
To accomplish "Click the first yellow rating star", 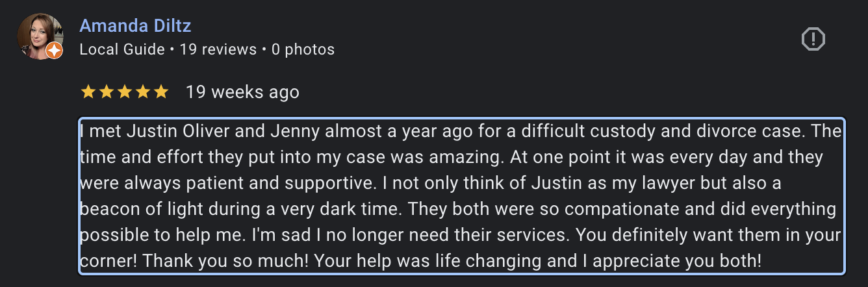I will pos(88,92).
